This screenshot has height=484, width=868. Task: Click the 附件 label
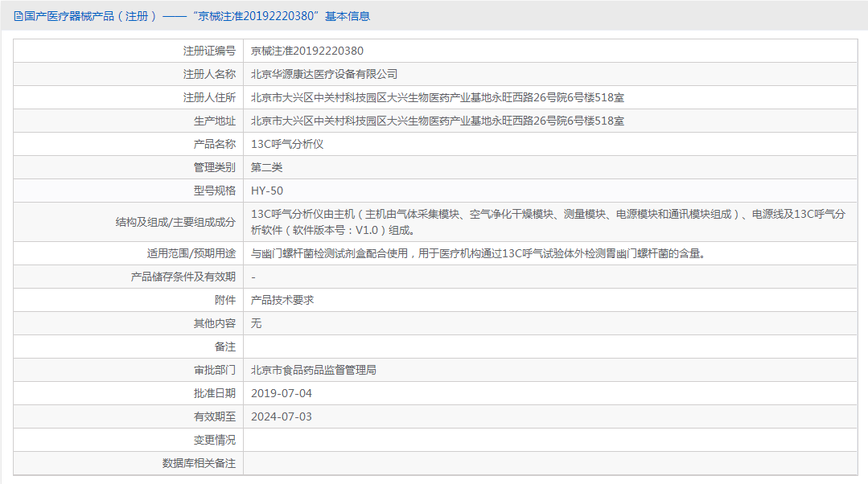(225, 300)
